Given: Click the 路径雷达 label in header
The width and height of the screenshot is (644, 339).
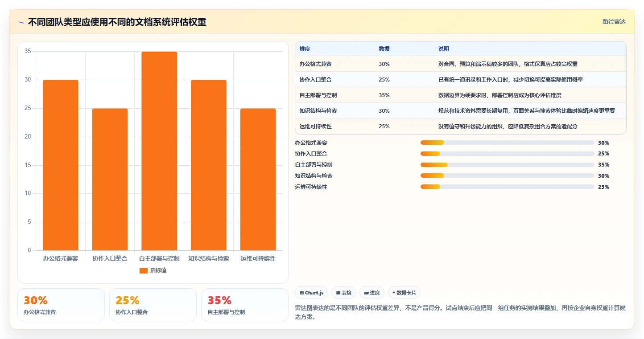Looking at the screenshot, I should tap(614, 21).
